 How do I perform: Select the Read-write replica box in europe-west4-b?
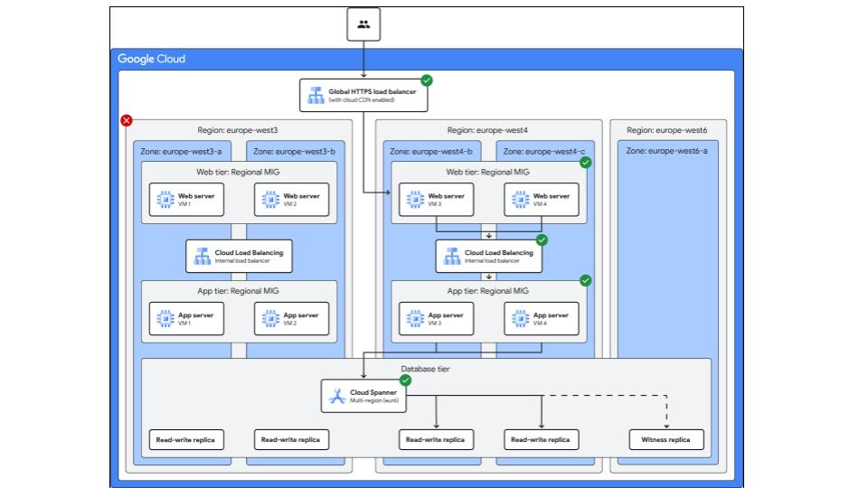tap(436, 440)
